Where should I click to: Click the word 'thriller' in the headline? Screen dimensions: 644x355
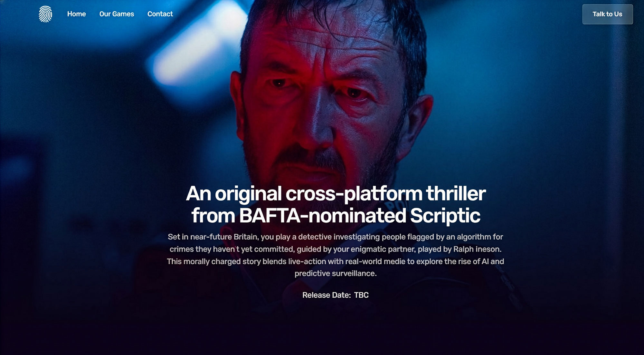pyautogui.click(x=456, y=193)
